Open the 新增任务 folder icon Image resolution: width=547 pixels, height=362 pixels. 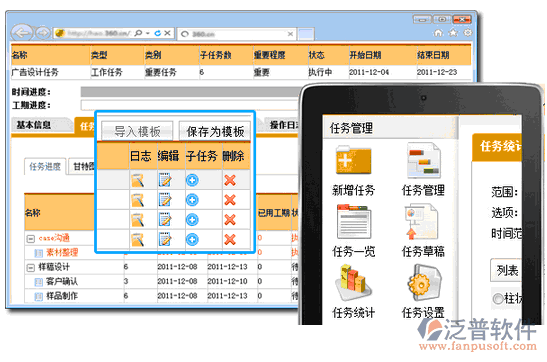click(x=353, y=160)
